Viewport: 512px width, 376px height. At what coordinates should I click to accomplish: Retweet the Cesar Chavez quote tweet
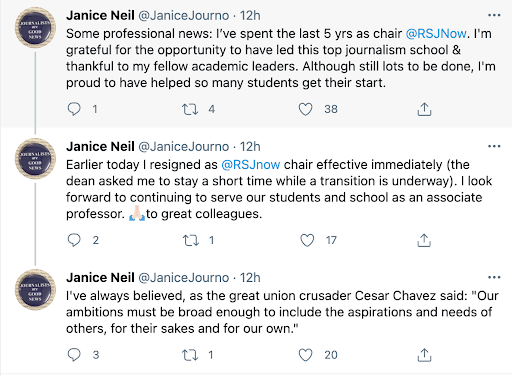point(190,355)
